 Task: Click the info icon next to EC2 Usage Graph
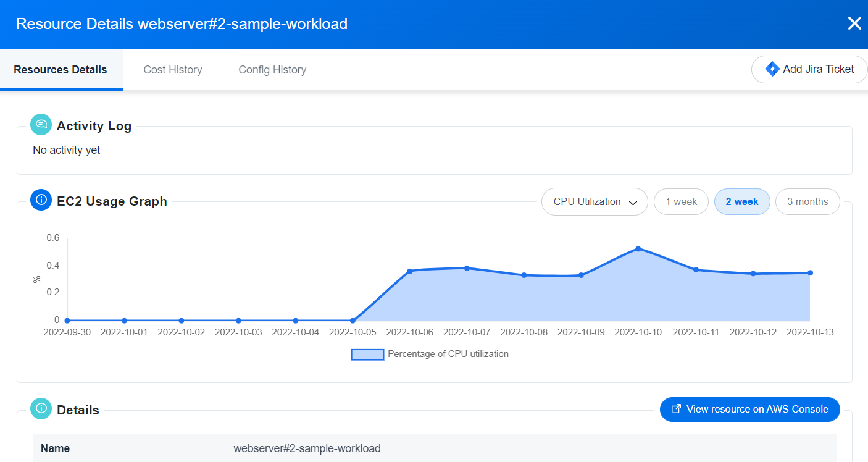click(x=40, y=199)
